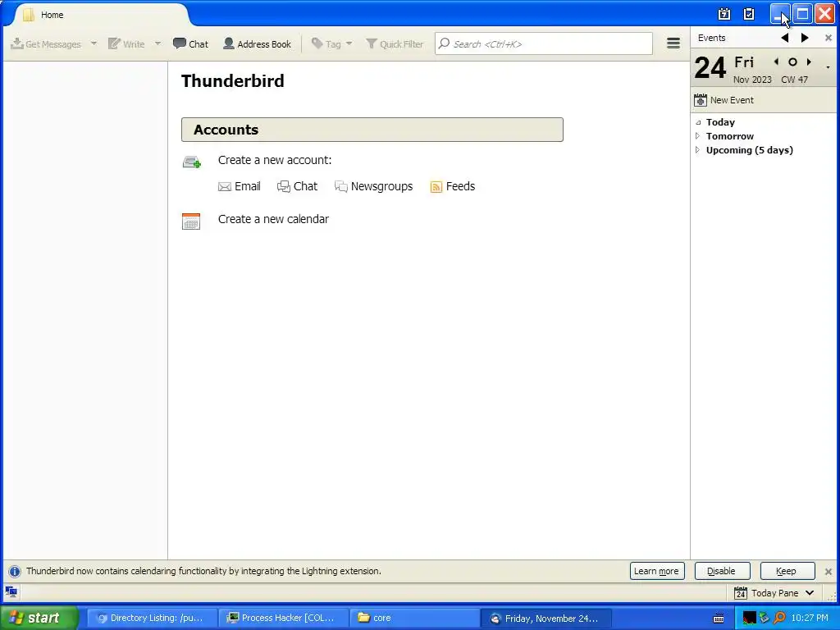This screenshot has height=630, width=840.
Task: Click the magnifier tray icon
Action: pos(779,619)
